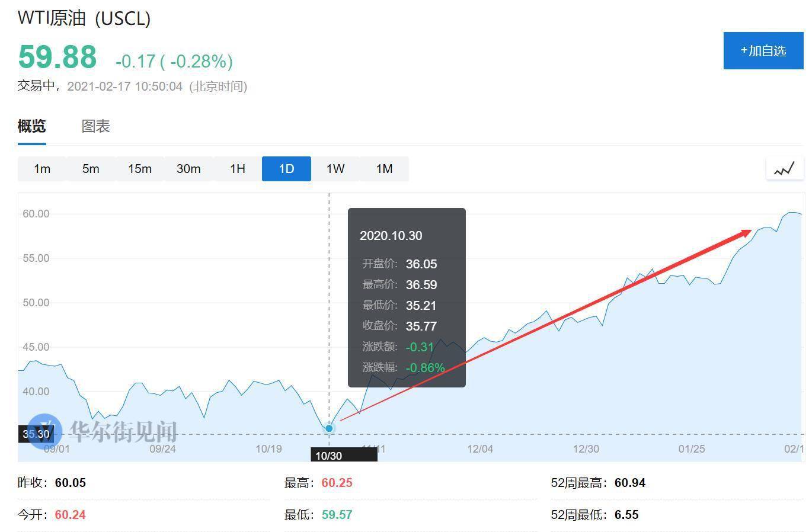Image resolution: width=809 pixels, height=532 pixels.
Task: Open the chart type line icon
Action: (x=785, y=169)
